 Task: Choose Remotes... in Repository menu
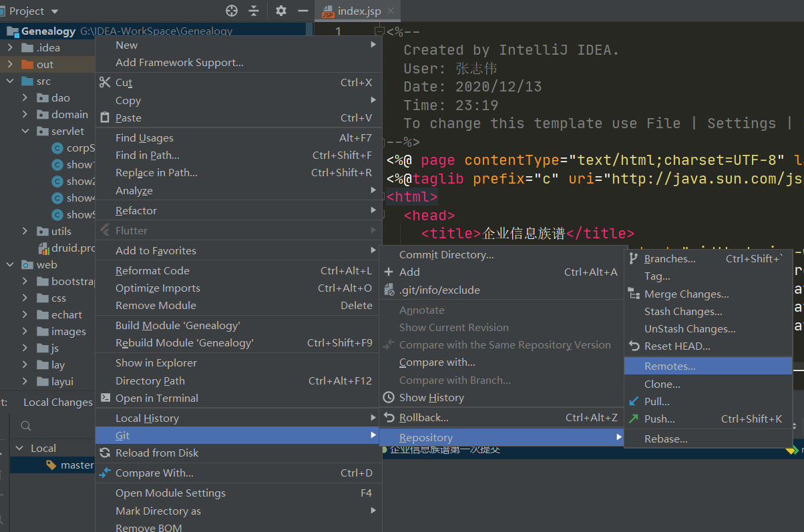click(x=709, y=366)
